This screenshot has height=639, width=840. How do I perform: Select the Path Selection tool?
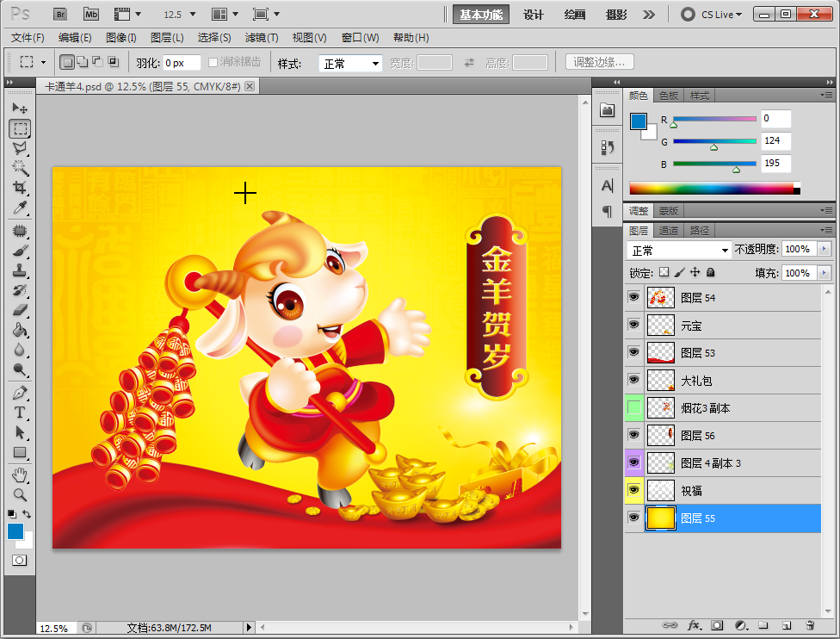[x=20, y=432]
